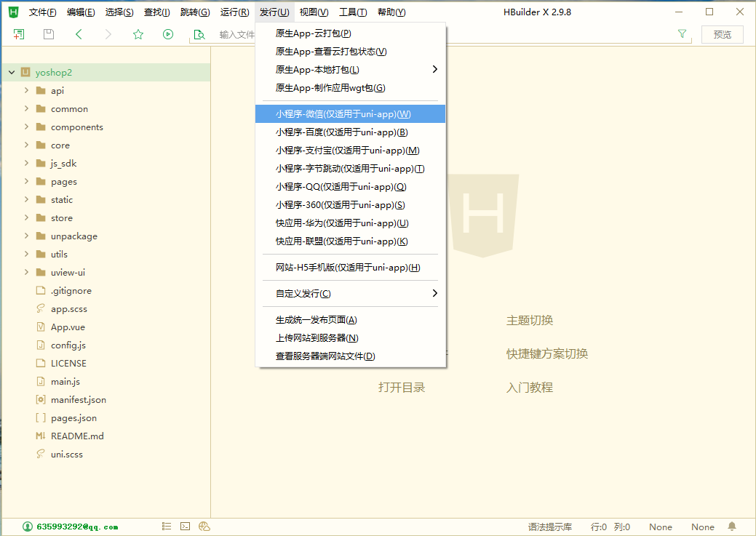This screenshot has height=536, width=756.
Task: Select 原生App-制作应用wgt包 entry
Action: [351, 88]
